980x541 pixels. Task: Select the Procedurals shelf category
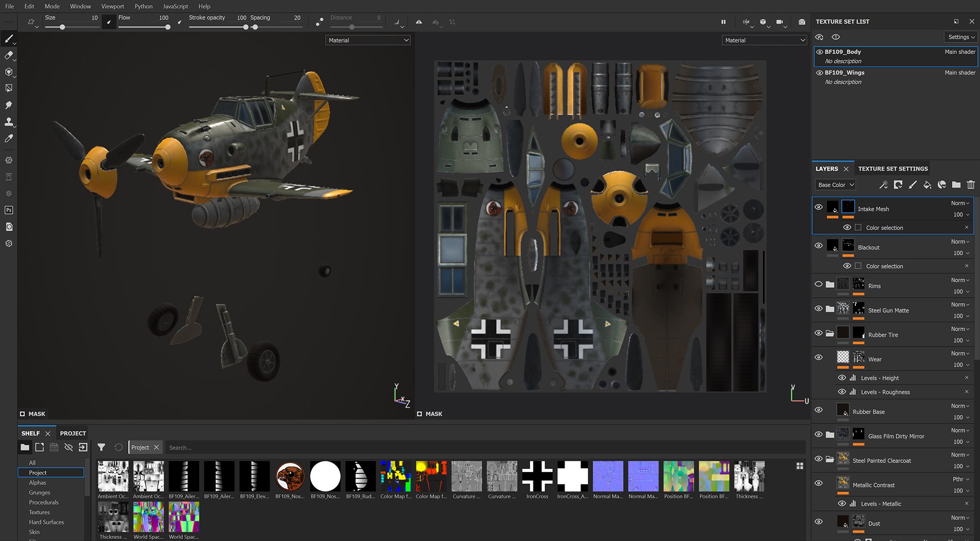[44, 502]
